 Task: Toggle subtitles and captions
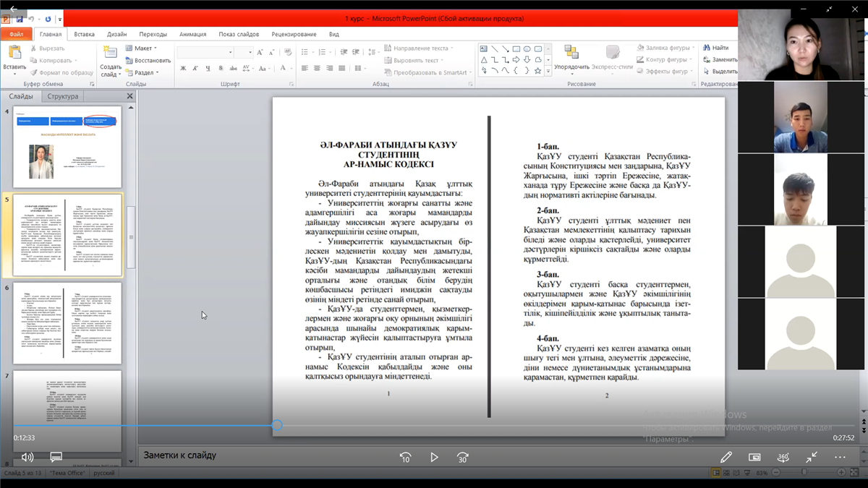point(56,457)
